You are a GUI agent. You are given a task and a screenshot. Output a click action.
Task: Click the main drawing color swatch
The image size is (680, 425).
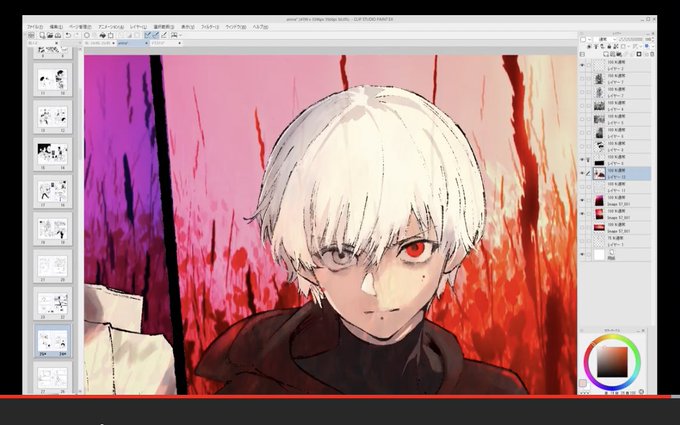pyautogui.click(x=582, y=383)
